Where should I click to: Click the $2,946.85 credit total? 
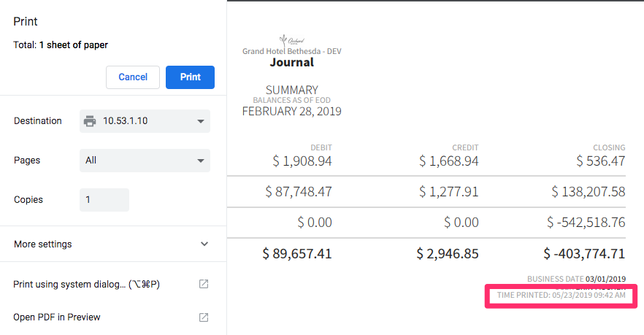pyautogui.click(x=448, y=254)
